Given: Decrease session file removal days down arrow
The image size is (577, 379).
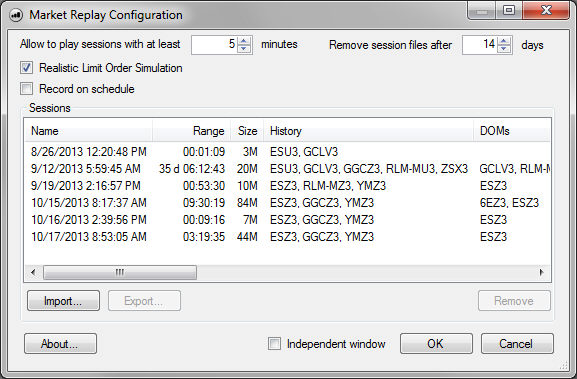Looking at the screenshot, I should 505,49.
